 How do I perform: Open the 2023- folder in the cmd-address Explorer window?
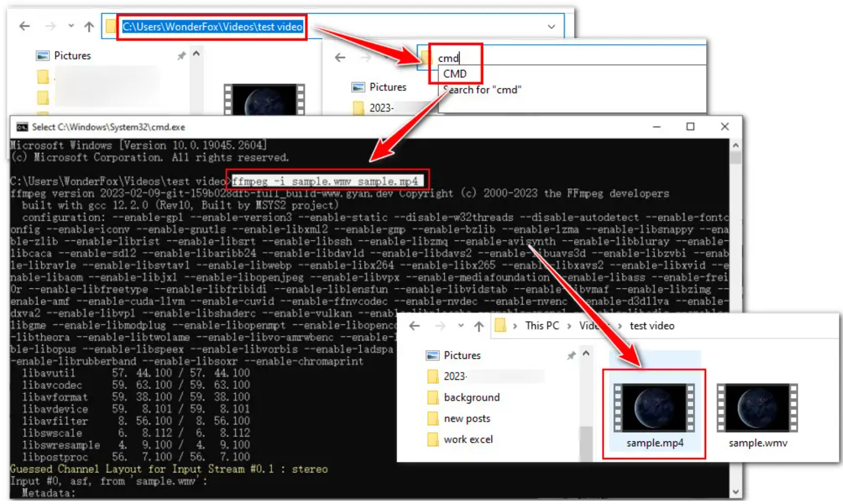click(x=374, y=107)
